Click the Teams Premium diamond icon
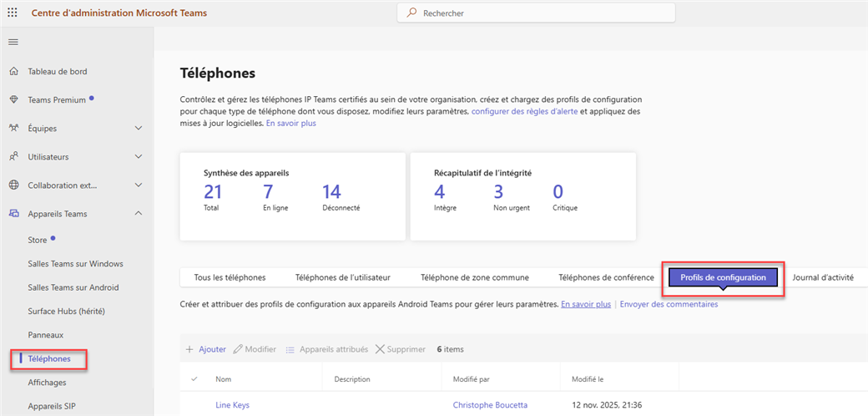Viewport: 868px width, 416px height. (13, 100)
